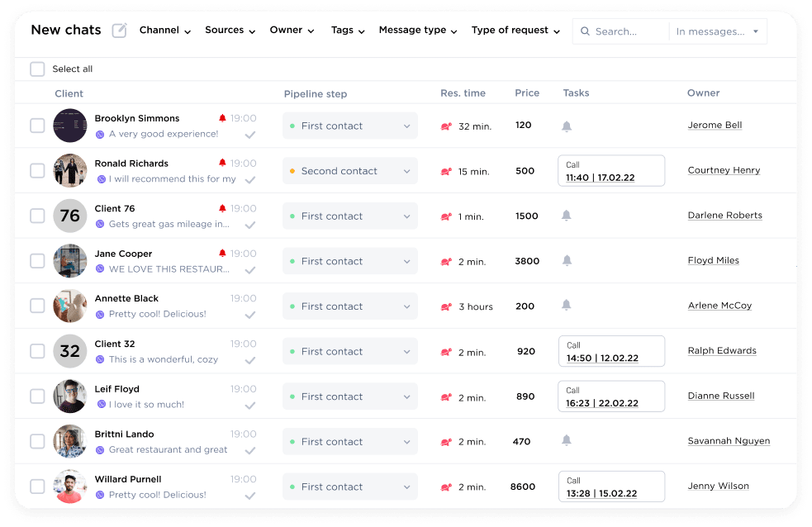Click the turtle icon beside Jane Cooper's response time

click(448, 261)
